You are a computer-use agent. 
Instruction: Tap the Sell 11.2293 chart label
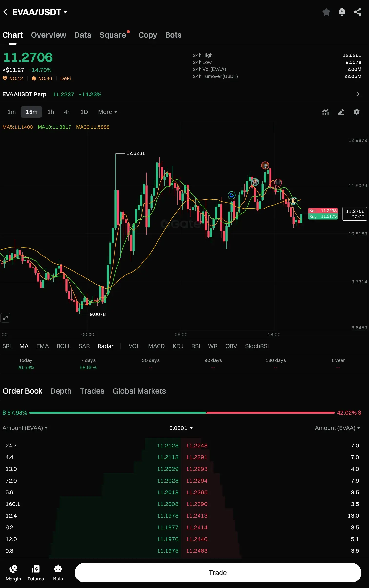tap(323, 211)
